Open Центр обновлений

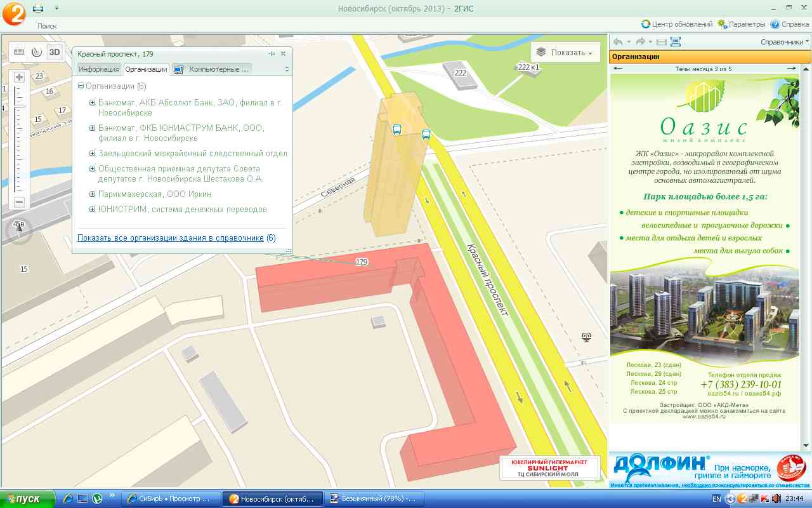pyautogui.click(x=677, y=24)
